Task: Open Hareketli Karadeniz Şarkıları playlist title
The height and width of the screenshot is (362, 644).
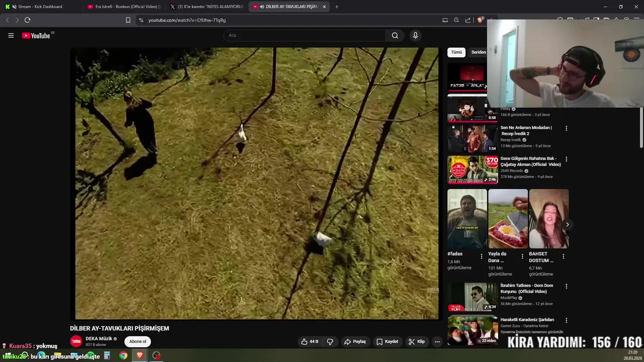Action: tap(527, 320)
